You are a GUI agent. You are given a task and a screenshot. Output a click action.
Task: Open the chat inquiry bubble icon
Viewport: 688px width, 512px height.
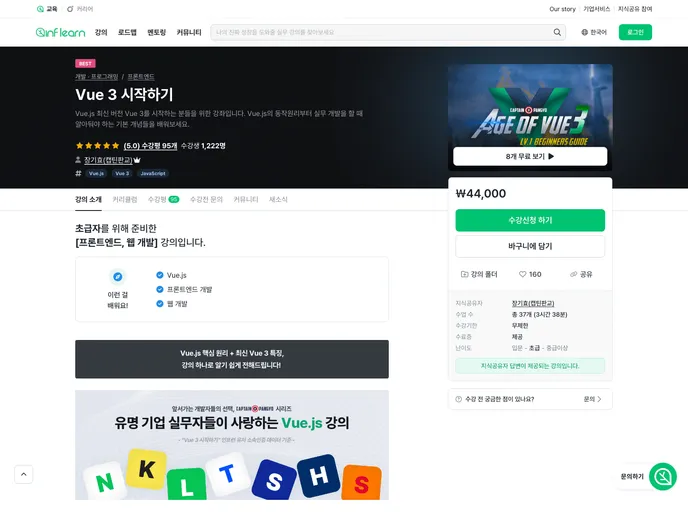pos(662,476)
